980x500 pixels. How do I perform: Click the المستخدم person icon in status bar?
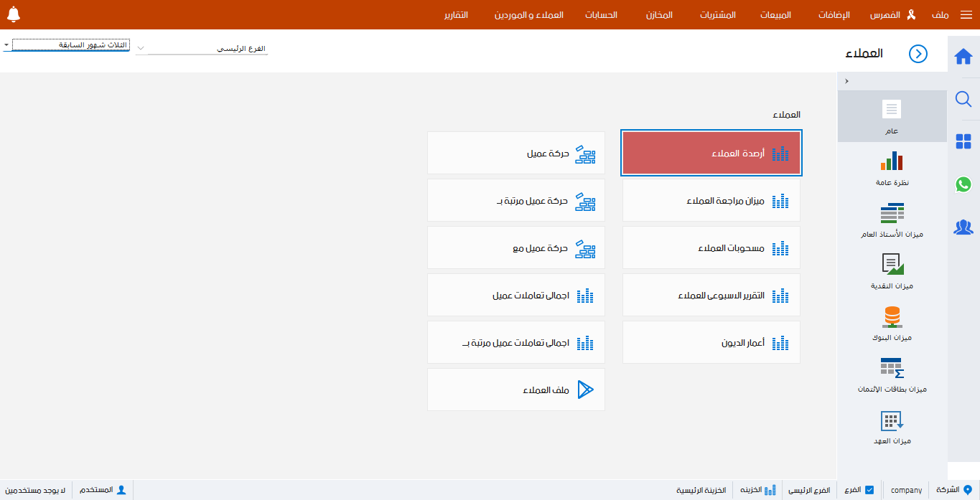coord(121,490)
